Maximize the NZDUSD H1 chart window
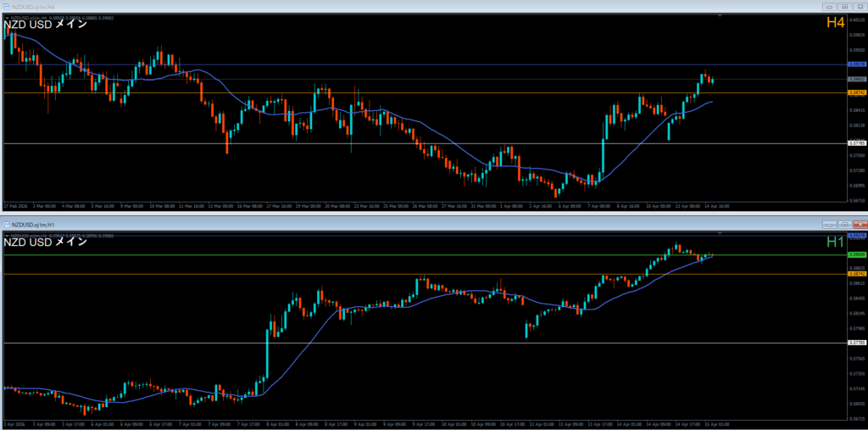Image resolution: width=868 pixels, height=430 pixels. 843,224
